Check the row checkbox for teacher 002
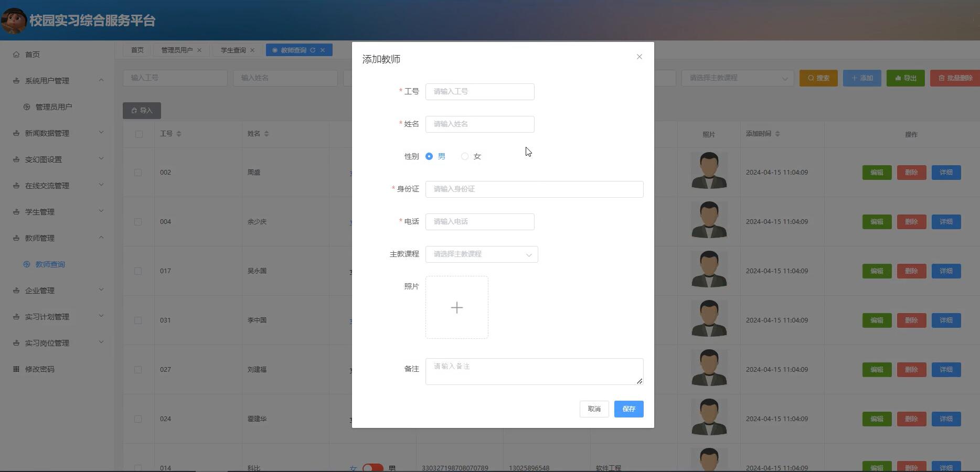 click(x=138, y=172)
